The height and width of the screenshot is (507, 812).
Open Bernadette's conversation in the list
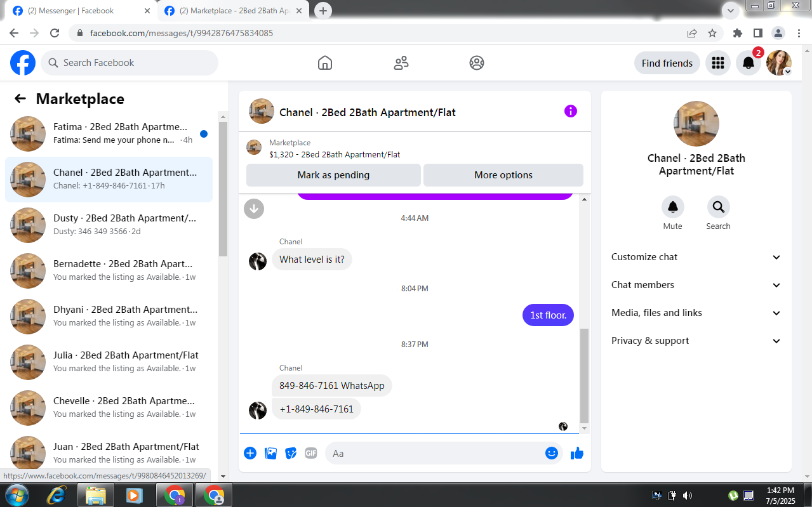coord(109,271)
